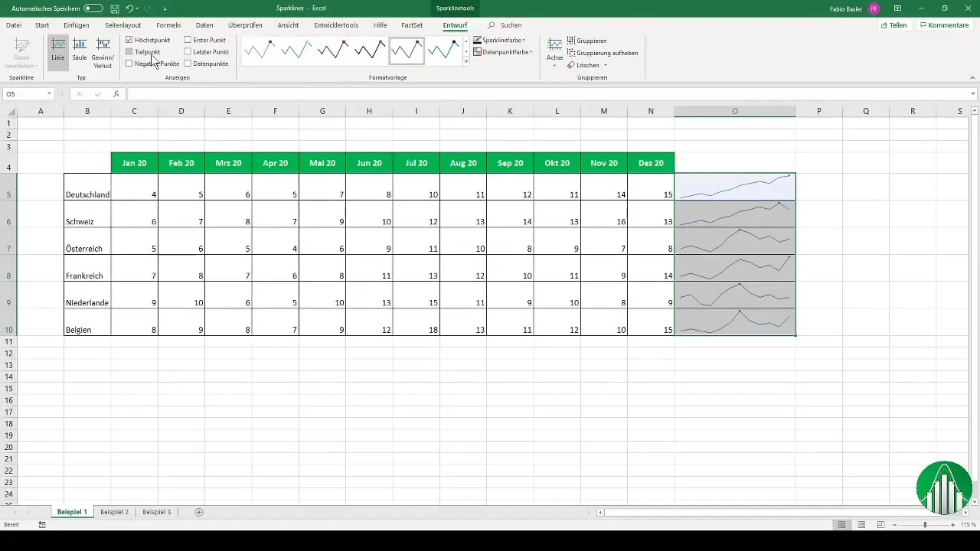Expand the sparkline style gallery
This screenshot has width=980, height=551.
click(x=466, y=61)
